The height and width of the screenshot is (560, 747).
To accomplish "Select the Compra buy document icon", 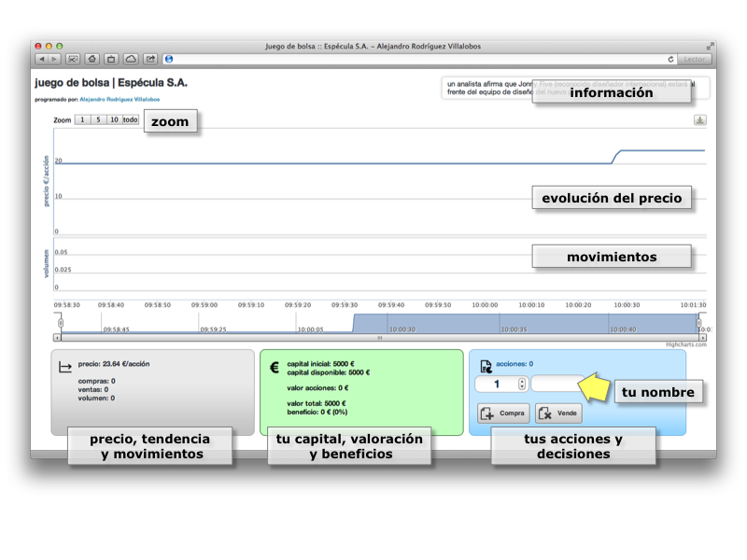I will [487, 413].
